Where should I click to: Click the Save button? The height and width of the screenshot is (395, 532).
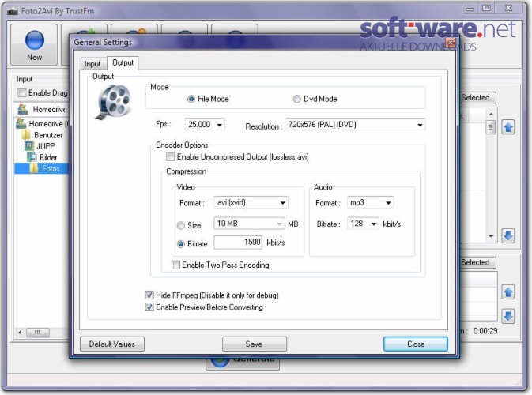254,344
